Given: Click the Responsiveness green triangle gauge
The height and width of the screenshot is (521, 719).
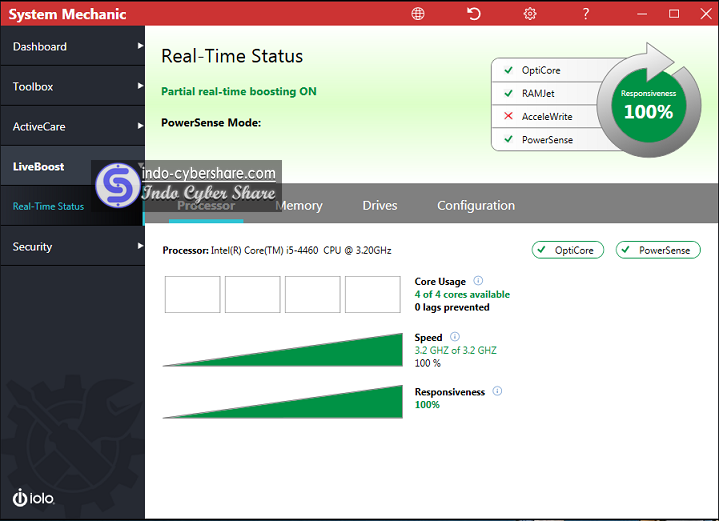Looking at the screenshot, I should pyautogui.click(x=282, y=402).
